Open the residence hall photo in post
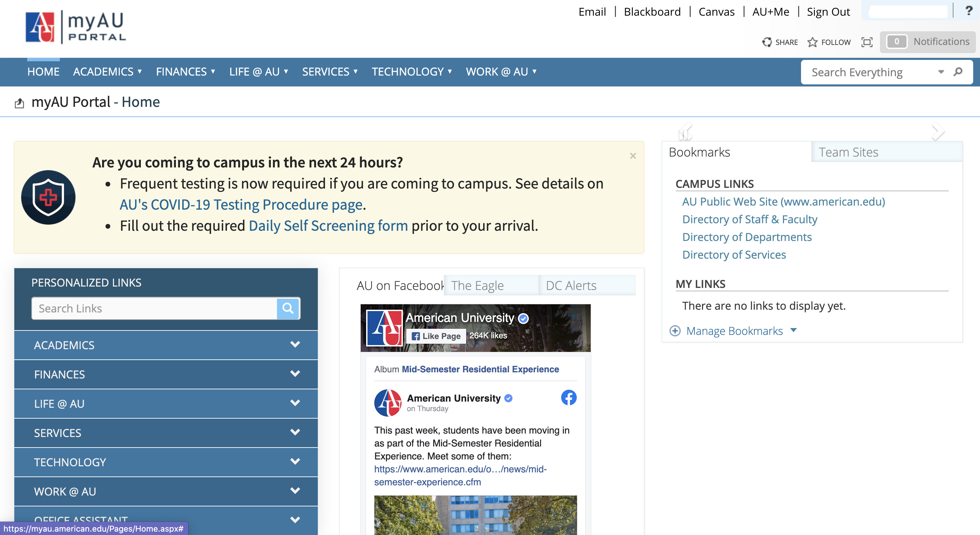Image resolution: width=980 pixels, height=535 pixels. coord(475,515)
